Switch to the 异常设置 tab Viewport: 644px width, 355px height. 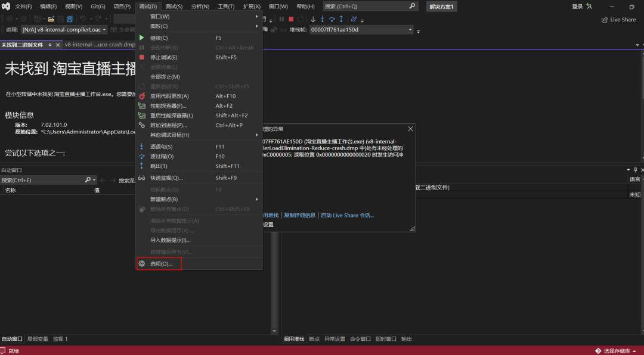335,339
